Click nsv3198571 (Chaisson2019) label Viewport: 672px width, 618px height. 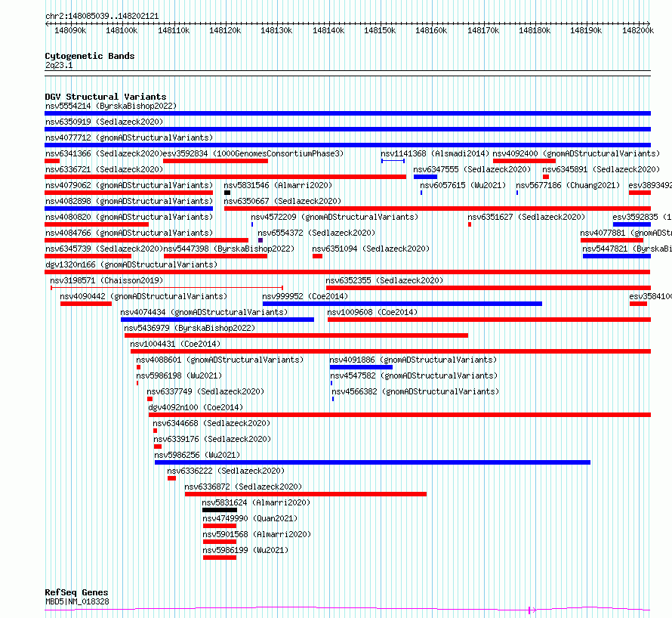(x=106, y=280)
